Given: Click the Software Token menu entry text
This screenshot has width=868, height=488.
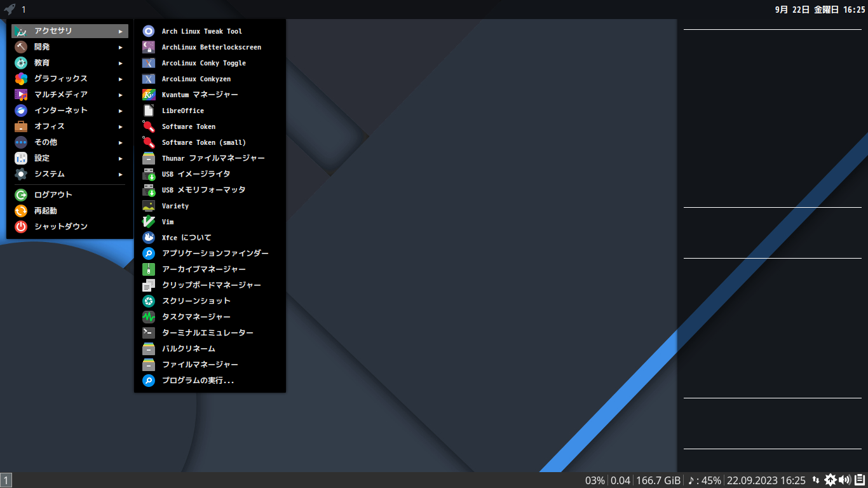Looking at the screenshot, I should [x=188, y=126].
